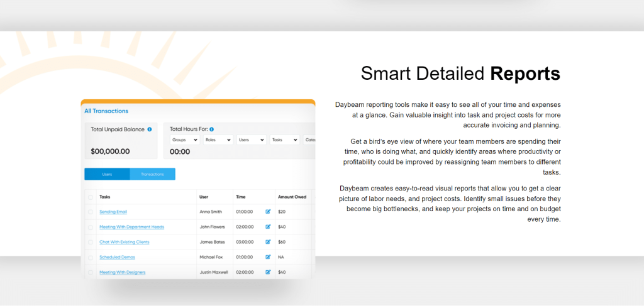Open the Meeting With Department Heads link

[131, 227]
